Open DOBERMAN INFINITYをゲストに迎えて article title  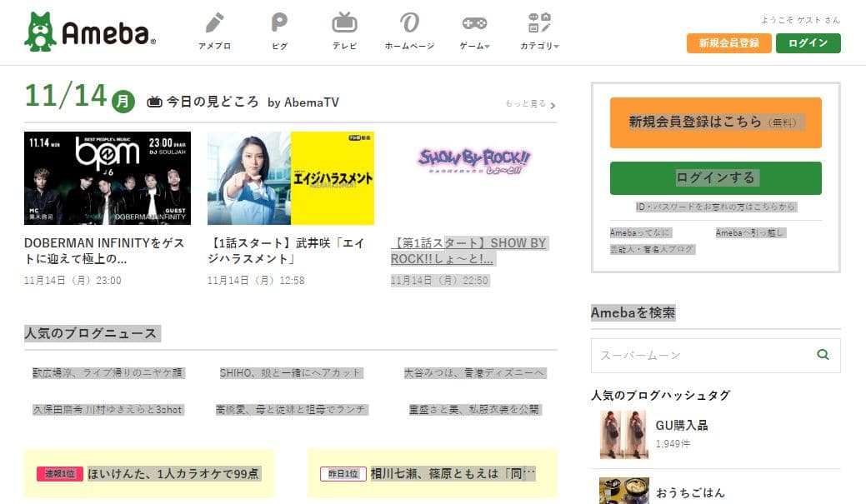click(104, 251)
